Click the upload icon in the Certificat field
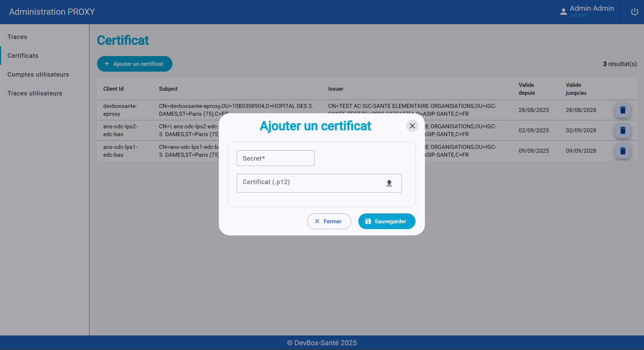 point(389,183)
